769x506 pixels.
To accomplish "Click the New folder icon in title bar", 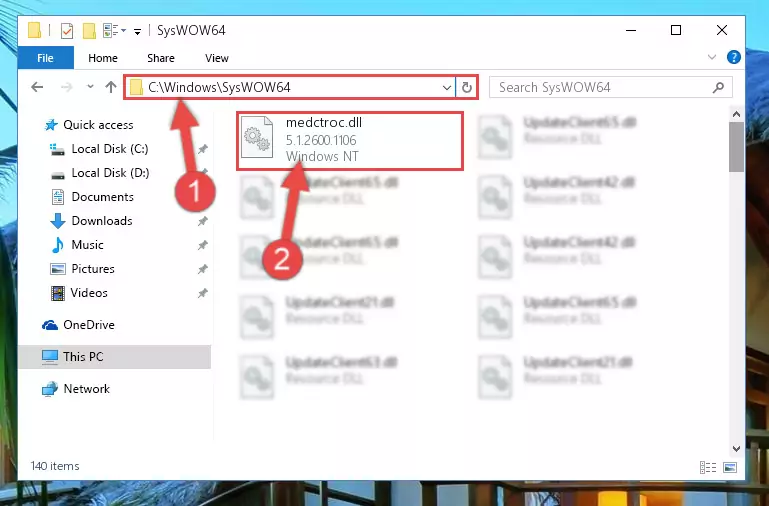I will pos(89,31).
